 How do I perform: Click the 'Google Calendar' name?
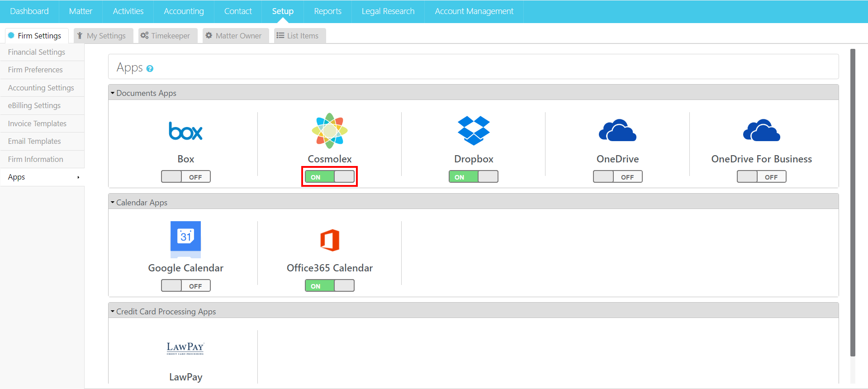click(x=185, y=268)
